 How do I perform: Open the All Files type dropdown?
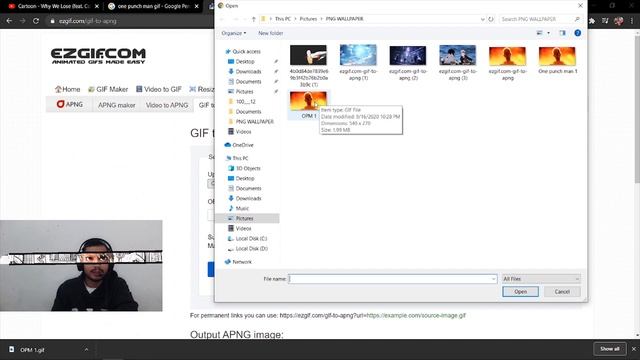[541, 279]
